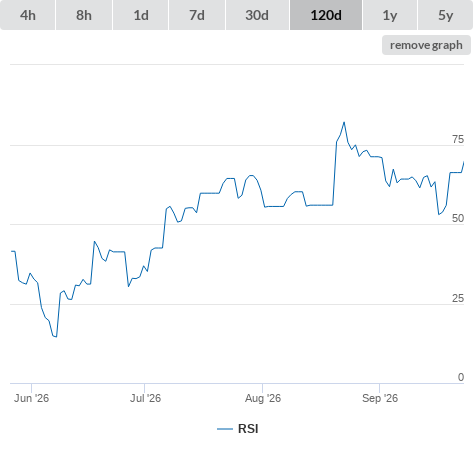Click the active 120d range tab

pyautogui.click(x=326, y=15)
